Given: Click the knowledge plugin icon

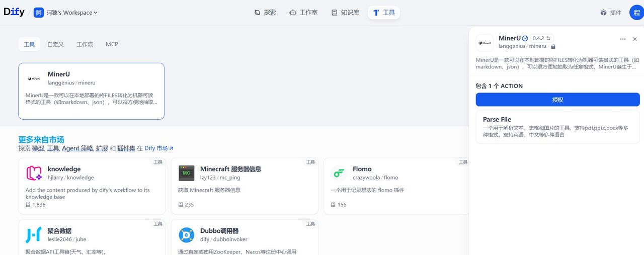Looking at the screenshot, I should [34, 173].
